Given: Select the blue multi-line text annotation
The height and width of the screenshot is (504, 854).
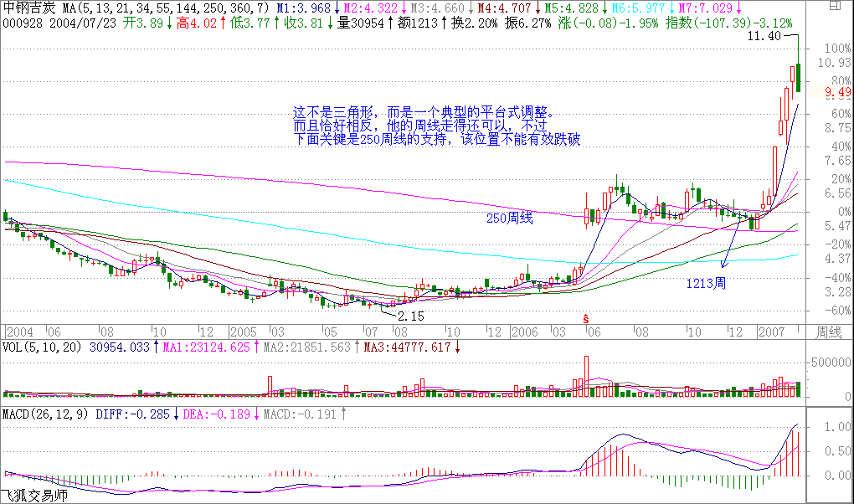Looking at the screenshot, I should click(x=435, y=126).
